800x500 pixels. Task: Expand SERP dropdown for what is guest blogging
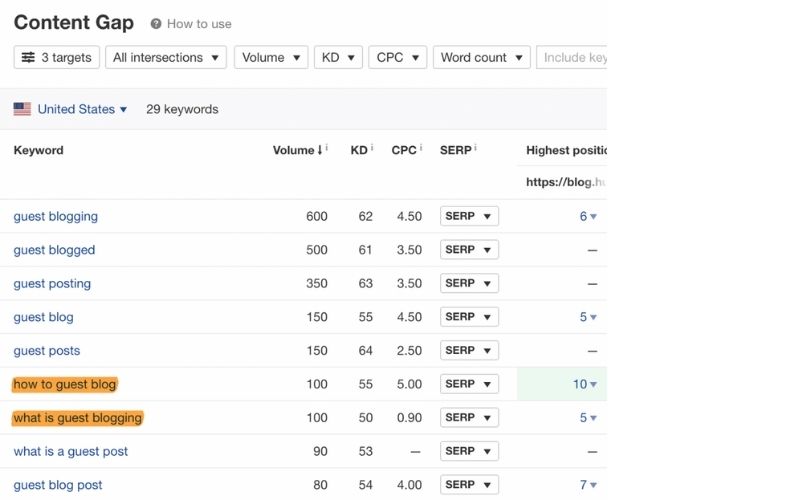[x=469, y=417]
